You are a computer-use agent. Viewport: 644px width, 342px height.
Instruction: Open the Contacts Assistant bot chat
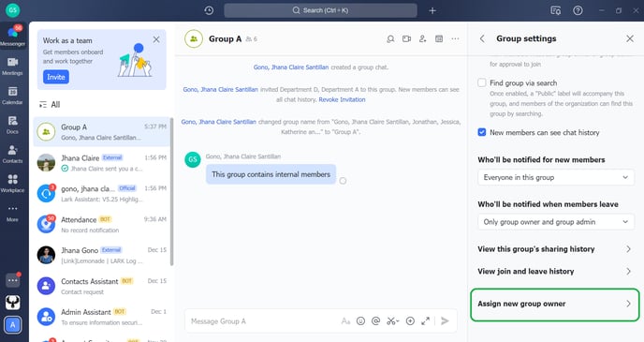[101, 286]
